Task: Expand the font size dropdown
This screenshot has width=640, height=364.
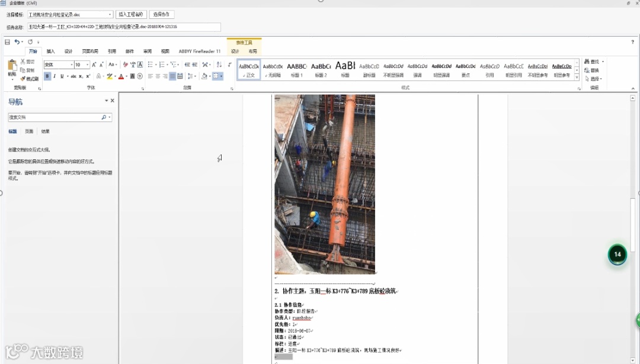Action: (87, 65)
